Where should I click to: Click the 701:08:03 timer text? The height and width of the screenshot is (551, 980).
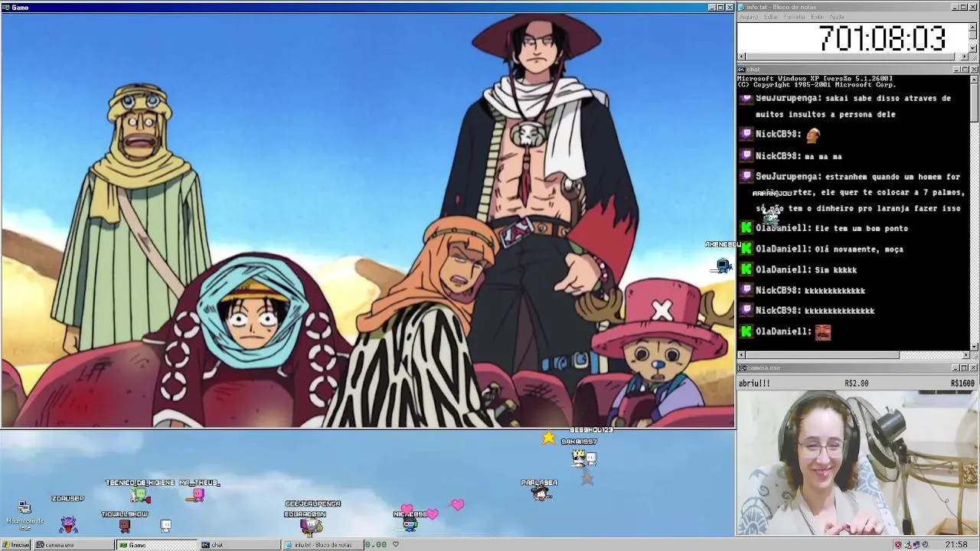(882, 38)
